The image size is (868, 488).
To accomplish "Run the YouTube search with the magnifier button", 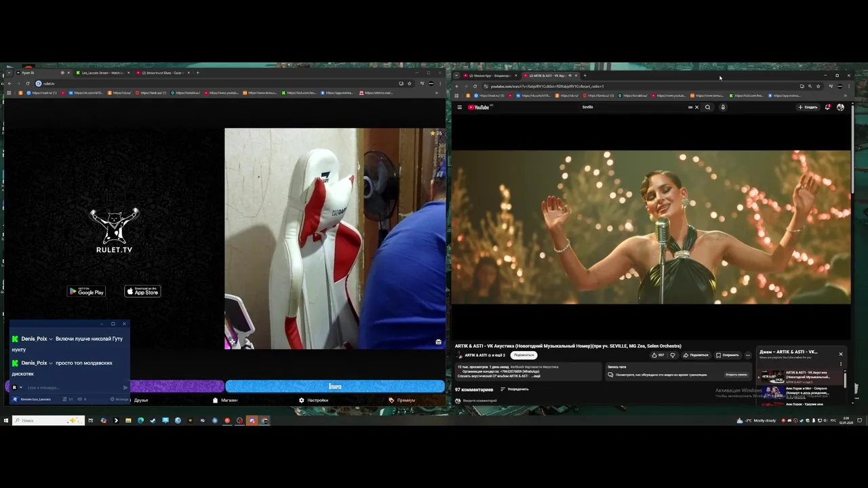I will point(707,107).
